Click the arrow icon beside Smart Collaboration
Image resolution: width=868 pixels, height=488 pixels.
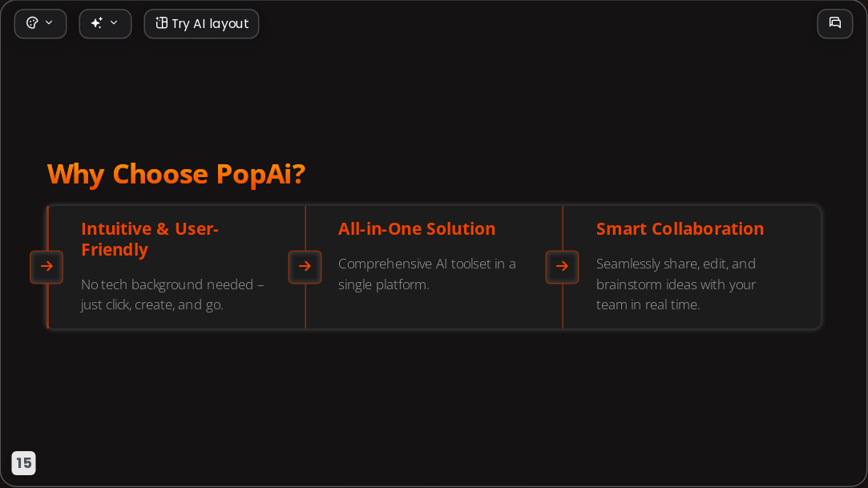[562, 267]
